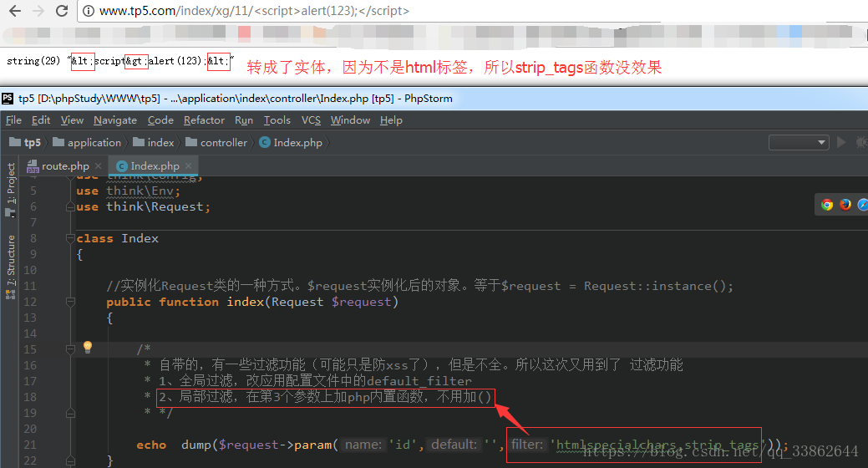Viewport: 868px width, 468px height.
Task: Click the 'think\Request' import text
Action: coord(155,206)
